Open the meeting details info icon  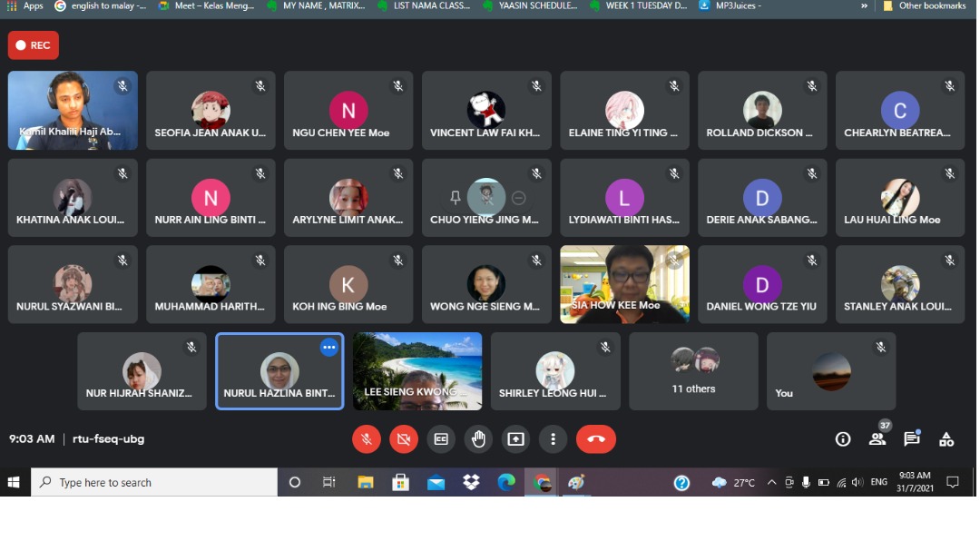pyautogui.click(x=843, y=439)
